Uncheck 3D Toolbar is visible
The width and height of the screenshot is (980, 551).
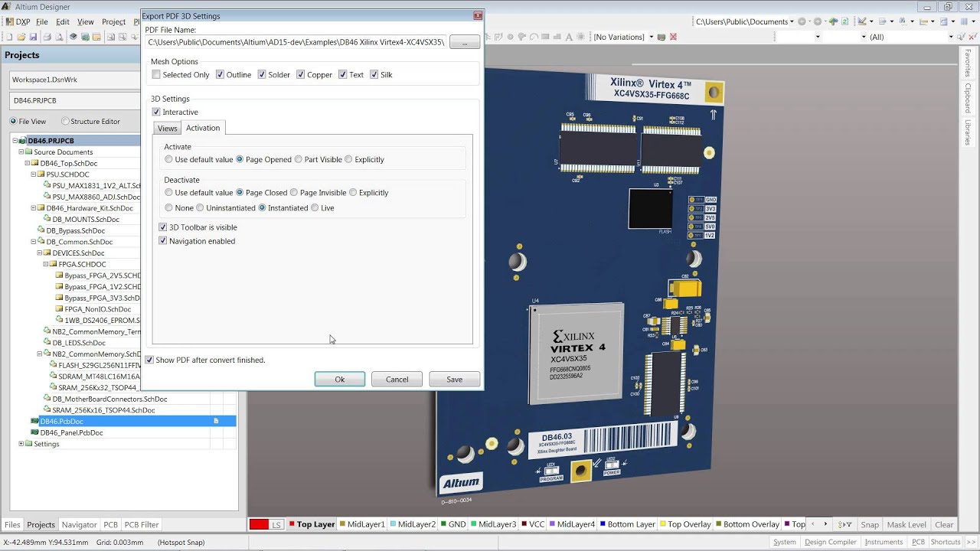[163, 227]
